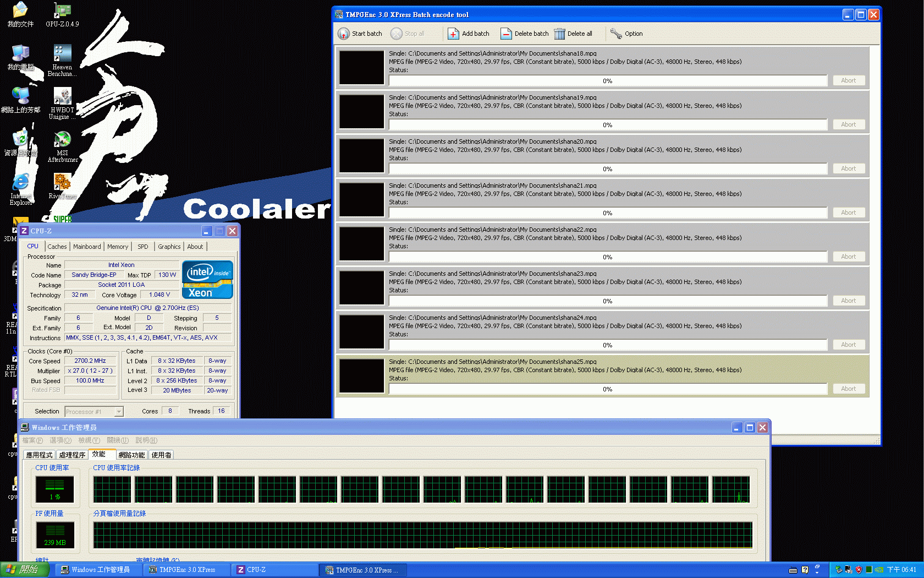Select the shana20.mpg preview thumbnail

(x=361, y=156)
